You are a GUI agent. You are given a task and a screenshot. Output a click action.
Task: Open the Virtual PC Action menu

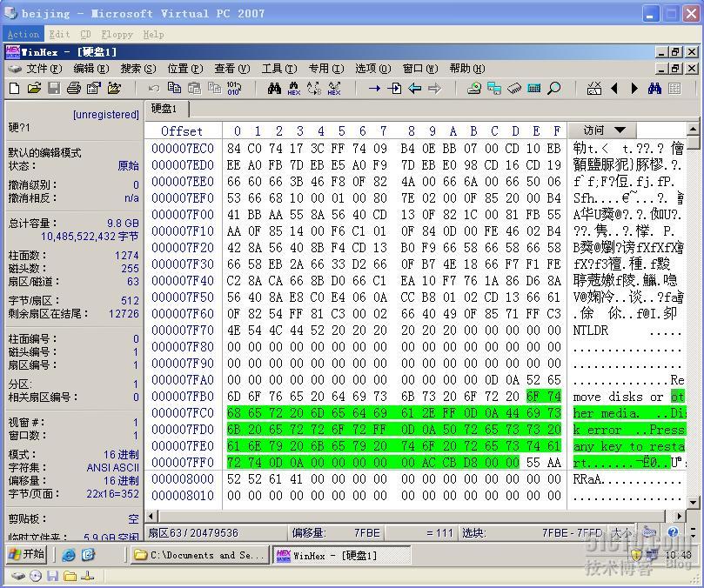[23, 34]
